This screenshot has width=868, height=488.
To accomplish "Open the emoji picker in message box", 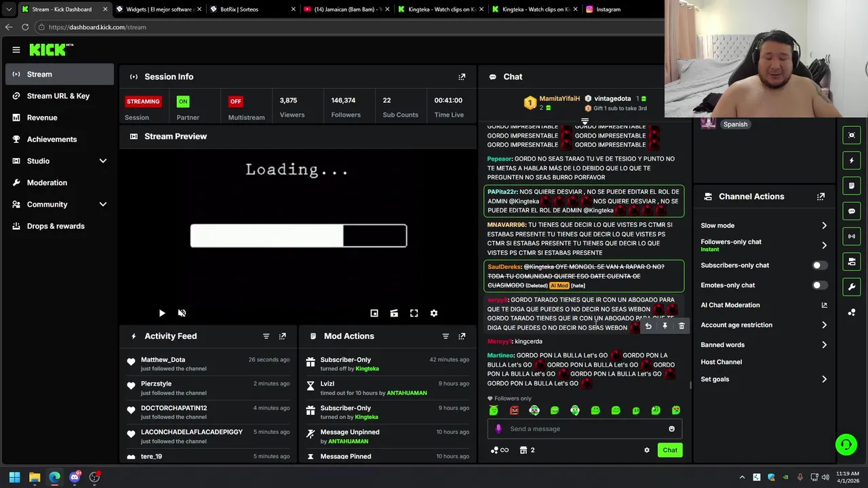I will click(x=672, y=428).
